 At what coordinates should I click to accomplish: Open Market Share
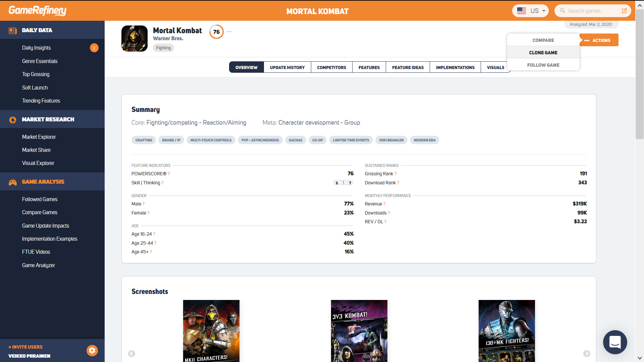tap(37, 150)
